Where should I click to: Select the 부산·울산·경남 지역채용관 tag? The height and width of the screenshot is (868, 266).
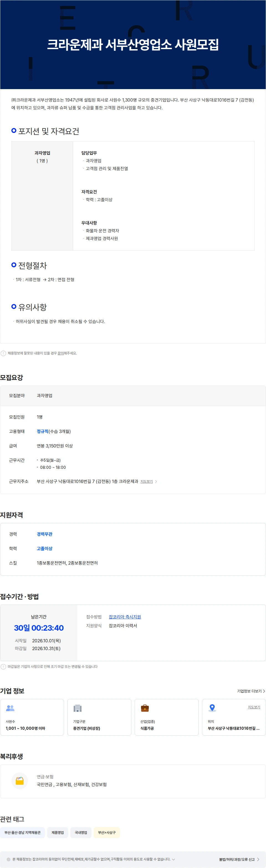pyautogui.click(x=22, y=832)
